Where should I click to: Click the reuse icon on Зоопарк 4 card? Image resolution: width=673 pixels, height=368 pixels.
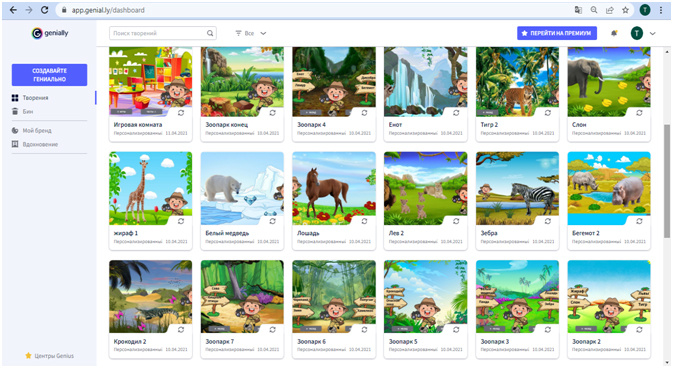pos(364,113)
